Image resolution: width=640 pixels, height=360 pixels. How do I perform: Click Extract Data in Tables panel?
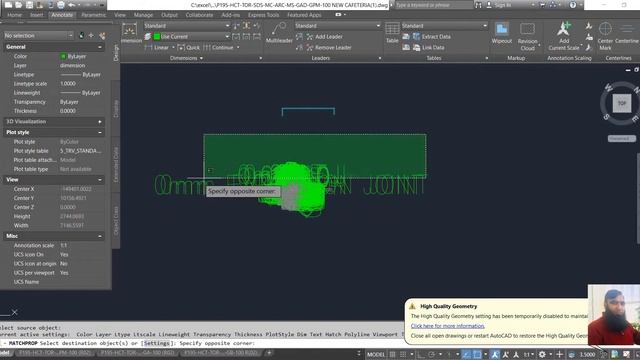pyautogui.click(x=432, y=37)
